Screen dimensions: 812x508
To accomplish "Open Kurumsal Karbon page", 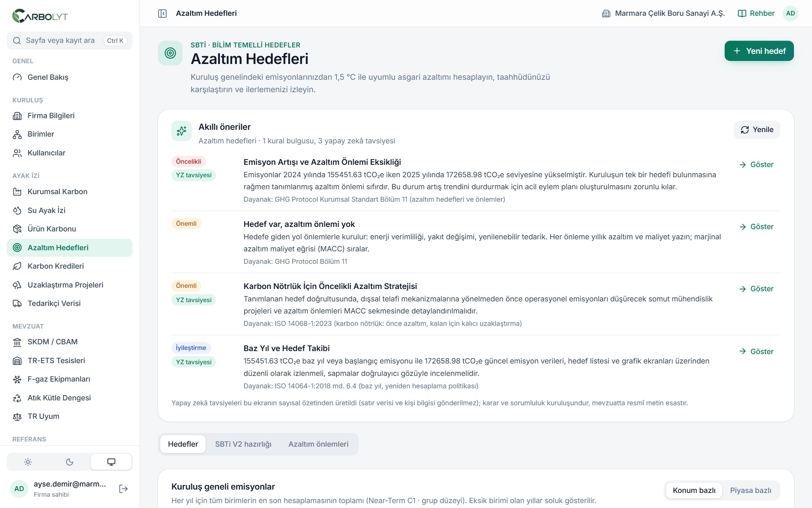I will click(x=70, y=192).
